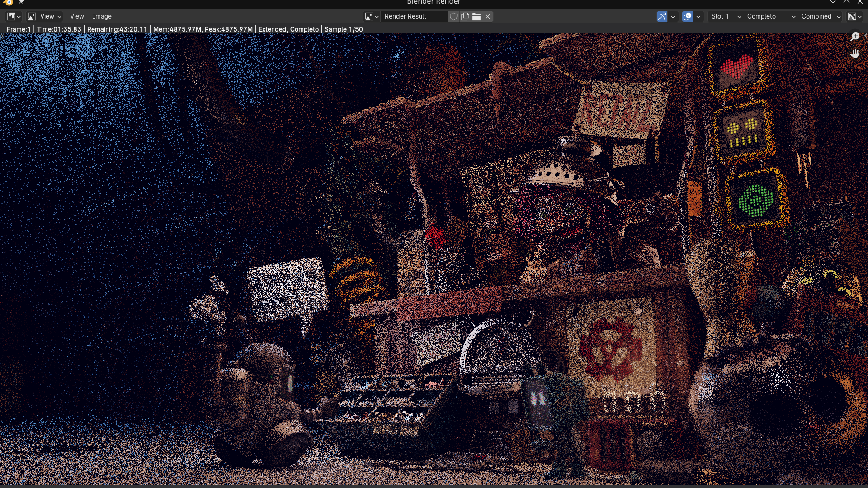868x488 pixels.
Task: Browse linked images with image icon dropdown
Action: (x=372, y=16)
